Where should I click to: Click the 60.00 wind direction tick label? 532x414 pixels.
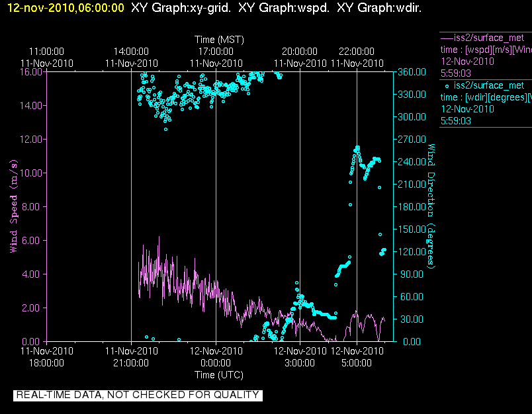(x=412, y=297)
